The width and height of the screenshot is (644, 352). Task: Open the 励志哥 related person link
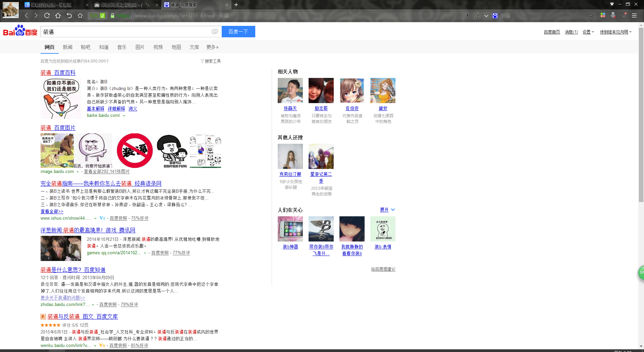click(321, 108)
